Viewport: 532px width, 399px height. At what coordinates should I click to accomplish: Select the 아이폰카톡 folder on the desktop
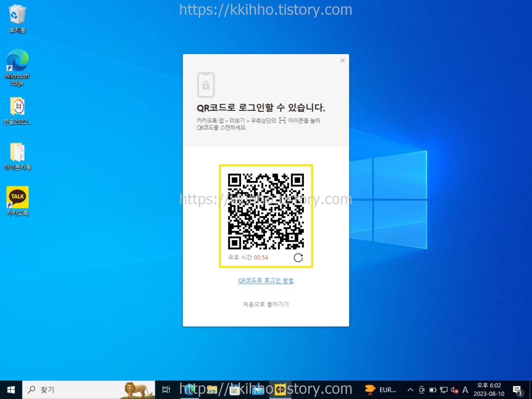point(17,156)
